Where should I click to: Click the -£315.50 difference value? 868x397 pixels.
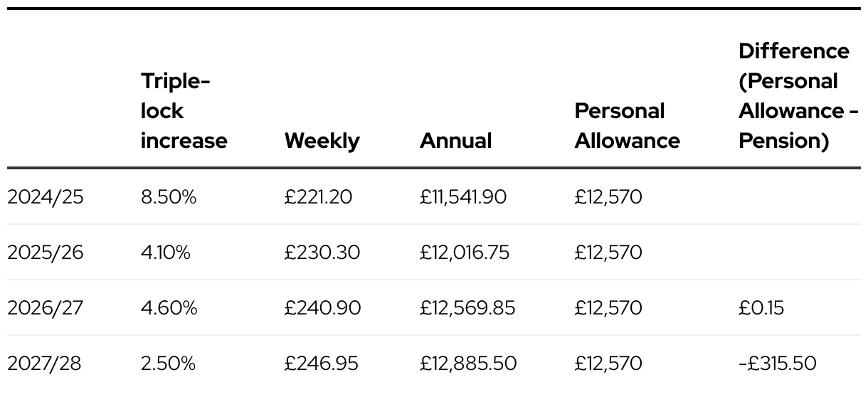[778, 364]
